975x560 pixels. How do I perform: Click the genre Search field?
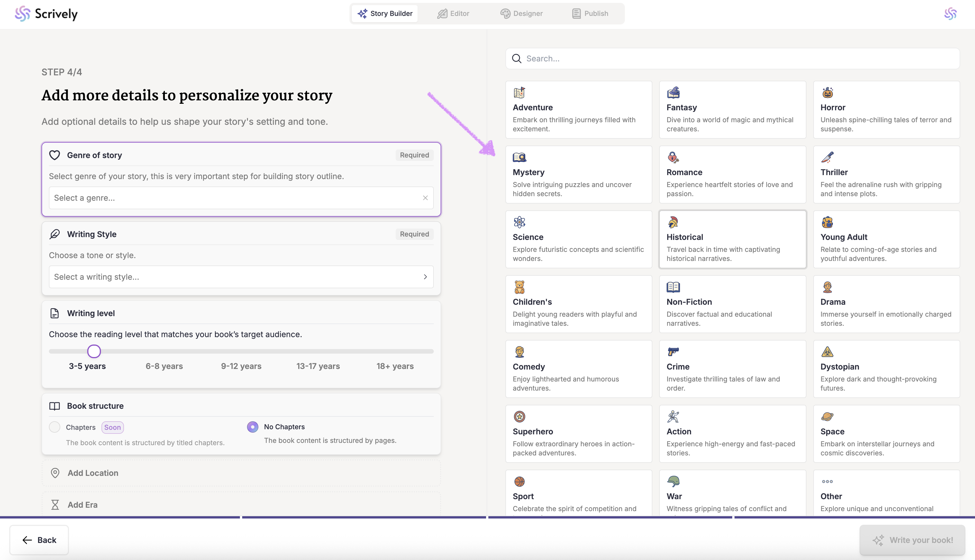(732, 59)
